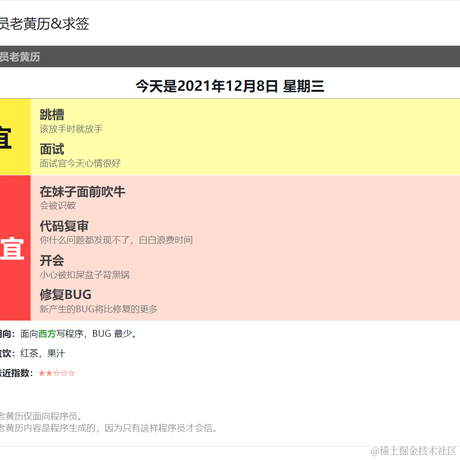The height and width of the screenshot is (460, 460).
Task: Click the description 面试官今天心情很好
Action: pyautogui.click(x=80, y=163)
